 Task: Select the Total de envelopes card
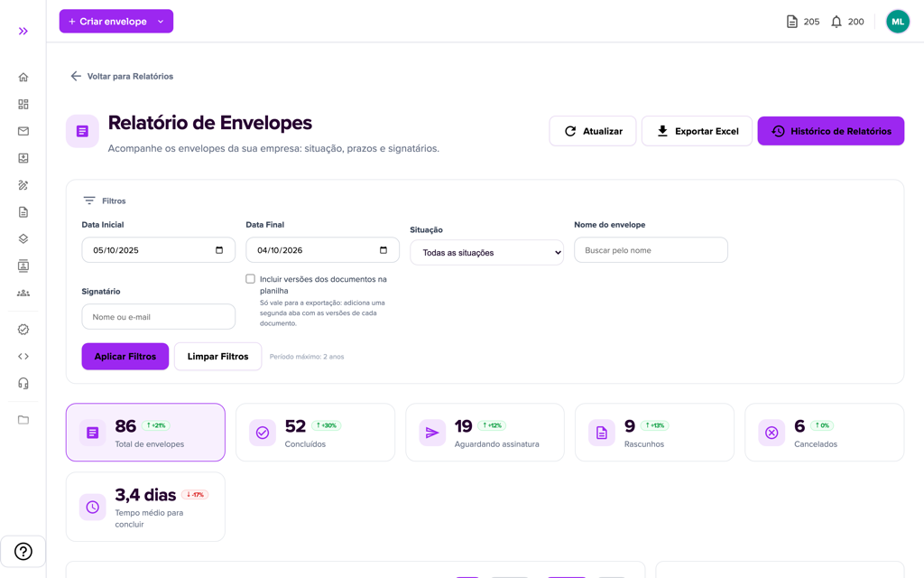[145, 433]
